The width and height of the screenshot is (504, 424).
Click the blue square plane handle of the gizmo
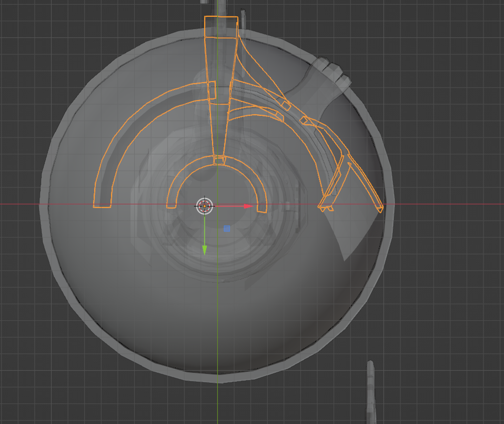point(227,229)
